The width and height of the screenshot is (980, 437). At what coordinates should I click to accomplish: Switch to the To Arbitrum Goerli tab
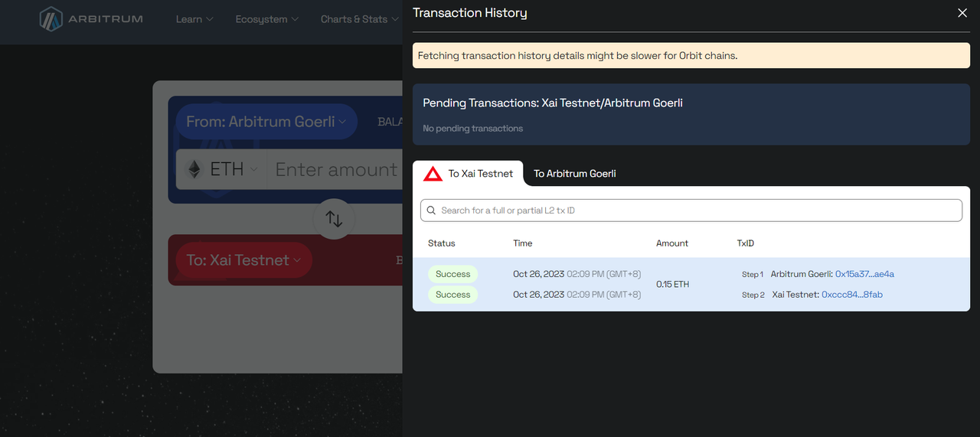574,174
